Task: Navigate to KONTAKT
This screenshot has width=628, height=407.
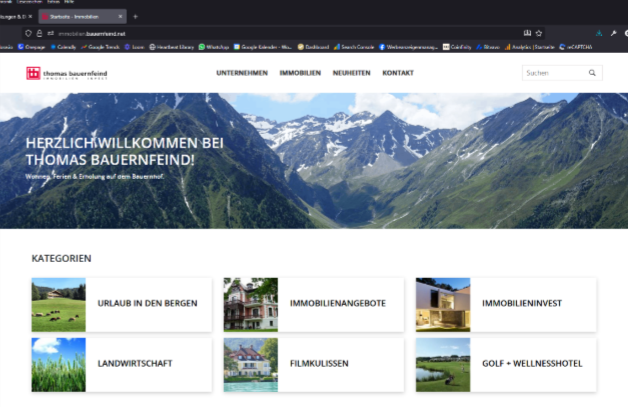Action: pos(398,73)
